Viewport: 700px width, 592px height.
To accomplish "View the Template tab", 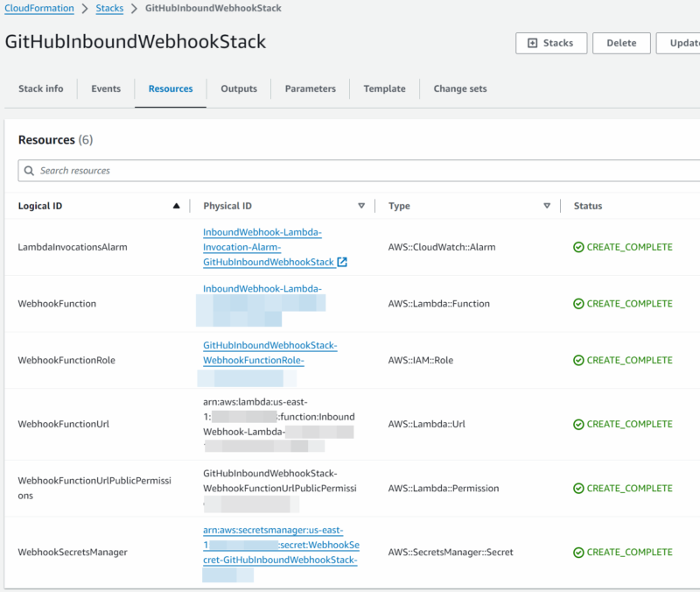I will point(384,88).
